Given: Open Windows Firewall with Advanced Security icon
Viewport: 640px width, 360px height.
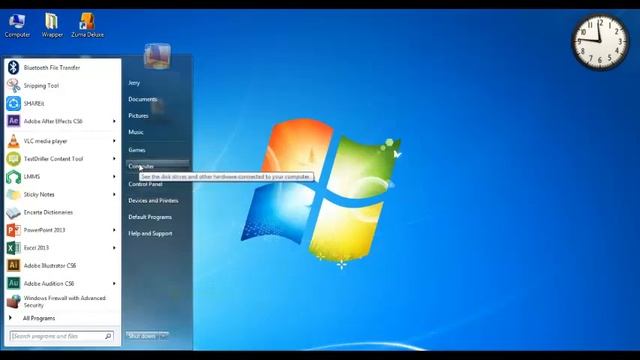Looking at the screenshot, I should coord(13,301).
